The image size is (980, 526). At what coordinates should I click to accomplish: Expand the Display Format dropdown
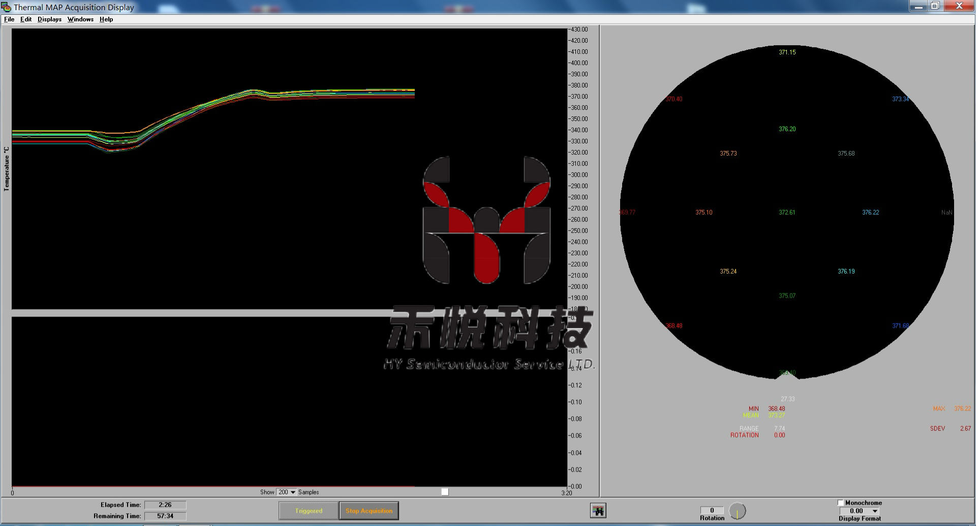pos(875,511)
